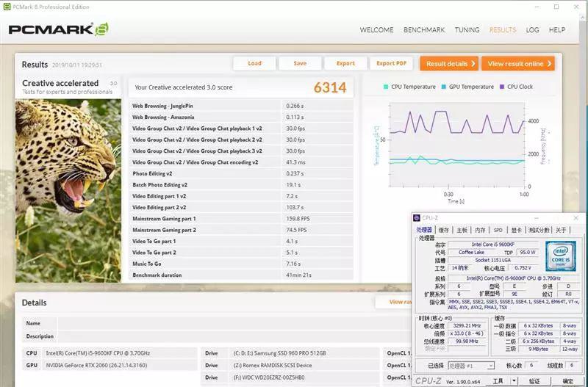
Task: Maximize the PCMark 8 window
Action: coord(556,7)
